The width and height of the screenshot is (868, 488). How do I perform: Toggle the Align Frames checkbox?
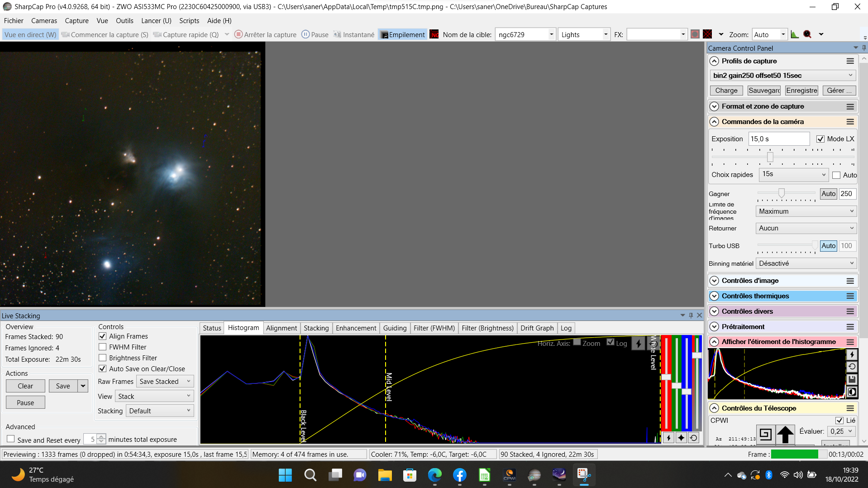103,336
